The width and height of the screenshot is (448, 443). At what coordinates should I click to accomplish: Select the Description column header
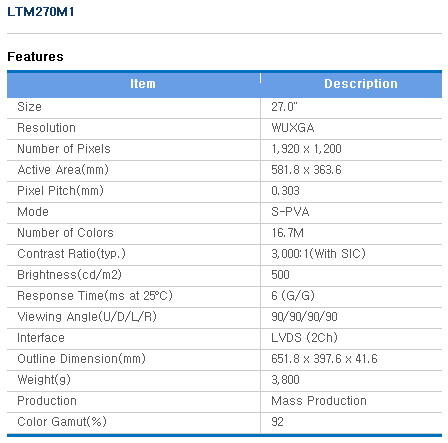pos(361,84)
